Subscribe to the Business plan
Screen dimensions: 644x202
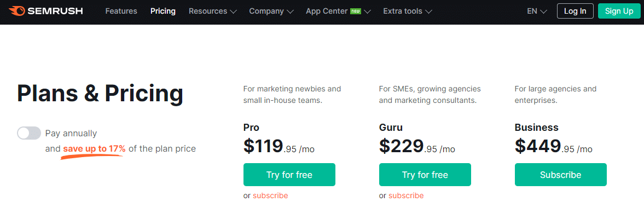561,175
